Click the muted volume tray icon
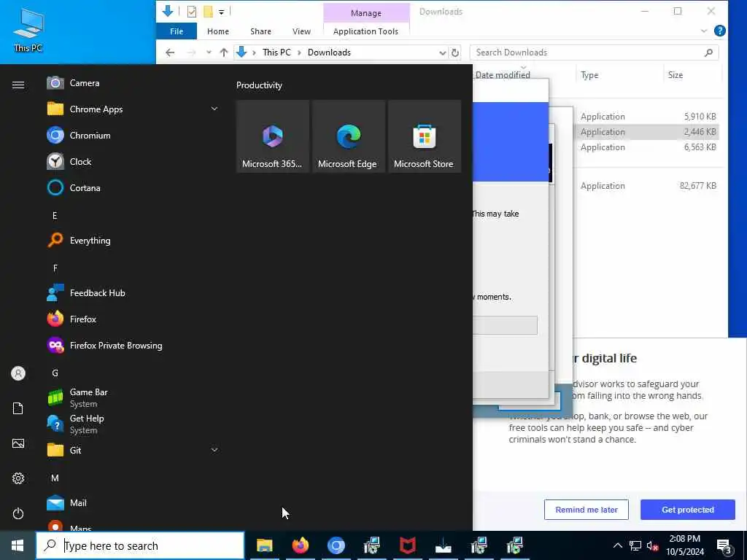Image resolution: width=747 pixels, height=560 pixels. 652,545
